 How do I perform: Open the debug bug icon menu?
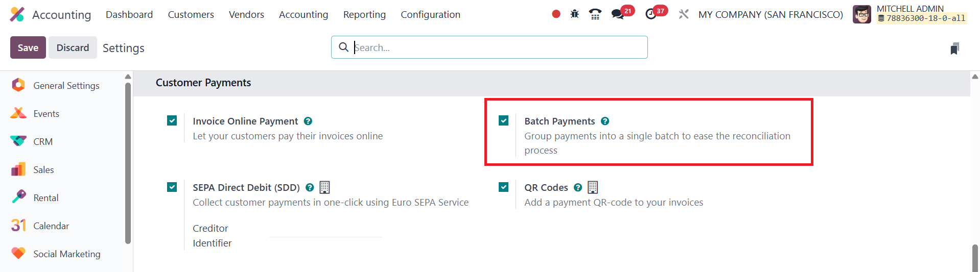(575, 14)
